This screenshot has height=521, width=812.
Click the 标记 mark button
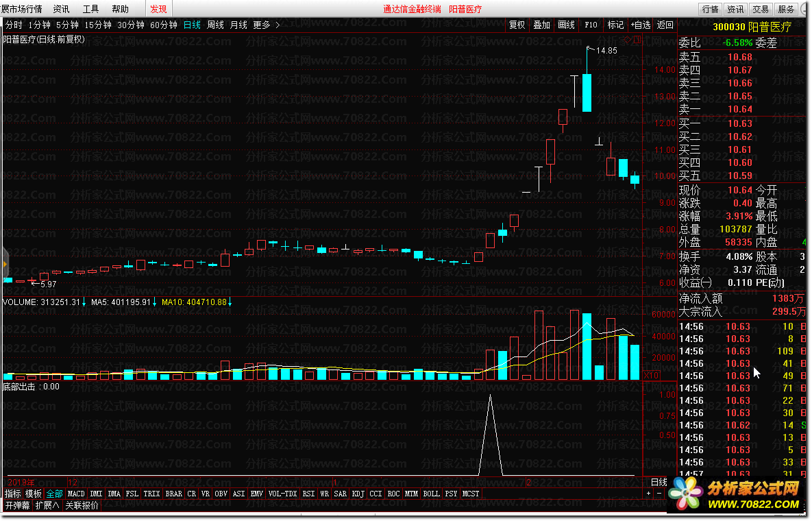click(x=615, y=25)
